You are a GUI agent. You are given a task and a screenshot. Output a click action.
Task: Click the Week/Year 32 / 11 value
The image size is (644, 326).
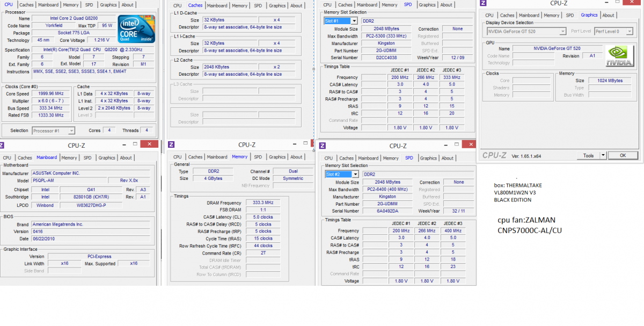[x=458, y=211]
